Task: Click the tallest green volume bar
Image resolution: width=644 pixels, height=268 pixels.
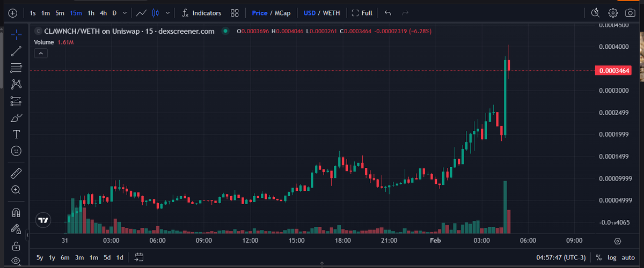Action: 505,207
